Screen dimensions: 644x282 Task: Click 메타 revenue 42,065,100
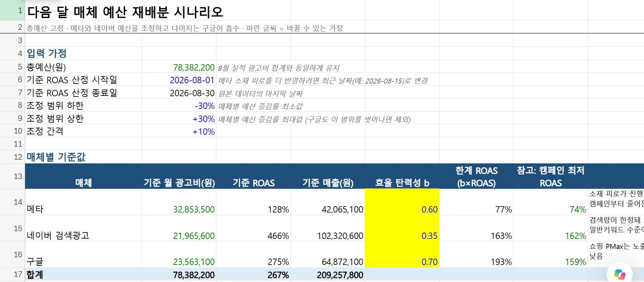pyautogui.click(x=342, y=209)
